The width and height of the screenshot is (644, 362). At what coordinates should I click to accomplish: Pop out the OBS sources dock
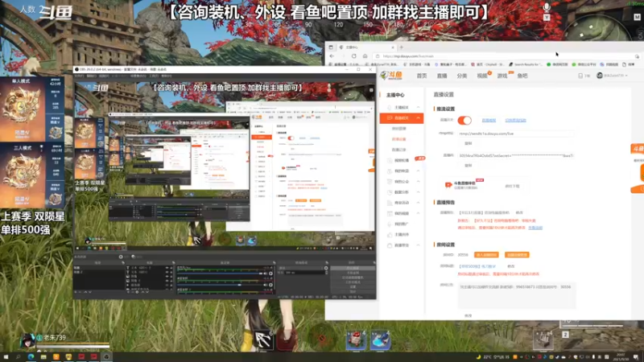(173, 263)
